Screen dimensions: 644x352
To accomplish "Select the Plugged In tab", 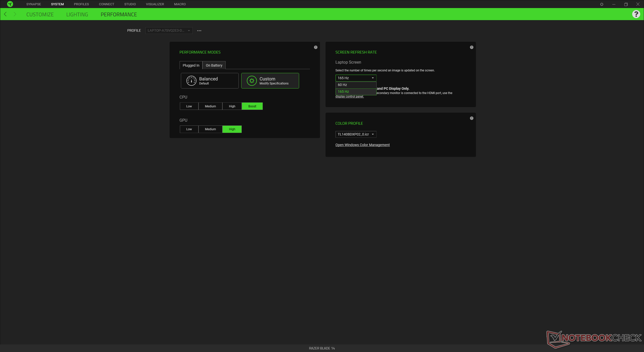I will [x=191, y=65].
